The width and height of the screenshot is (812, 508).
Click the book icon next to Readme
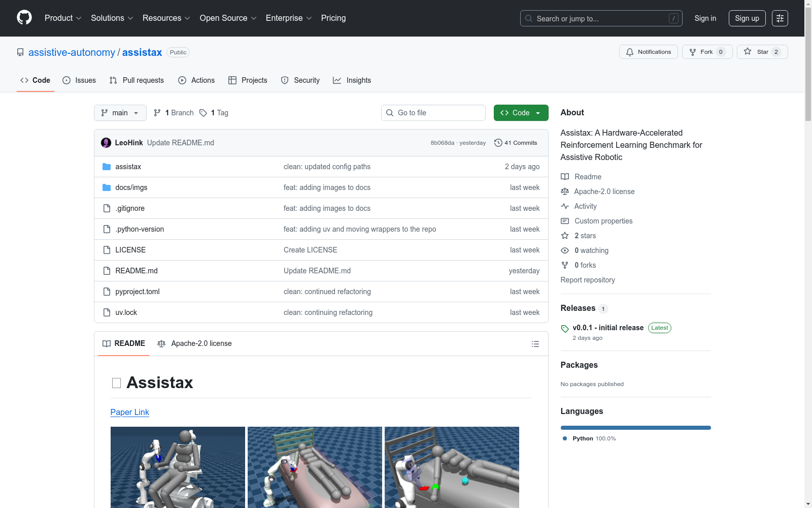click(x=565, y=177)
